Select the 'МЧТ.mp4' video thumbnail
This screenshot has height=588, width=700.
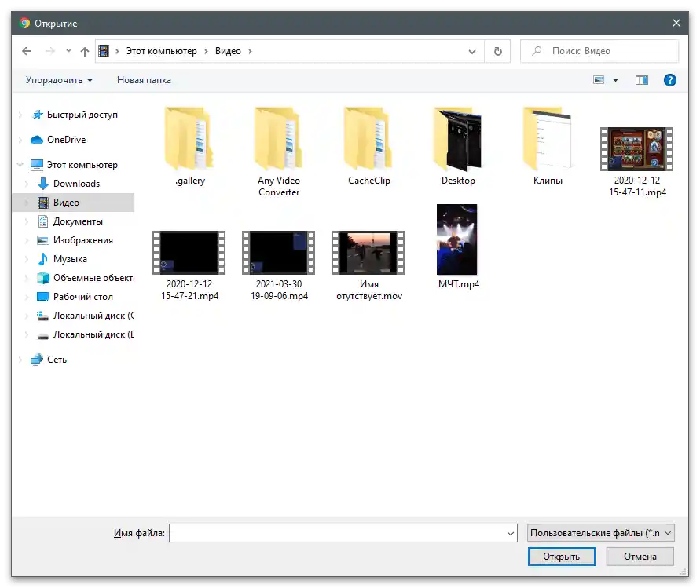[x=456, y=239]
